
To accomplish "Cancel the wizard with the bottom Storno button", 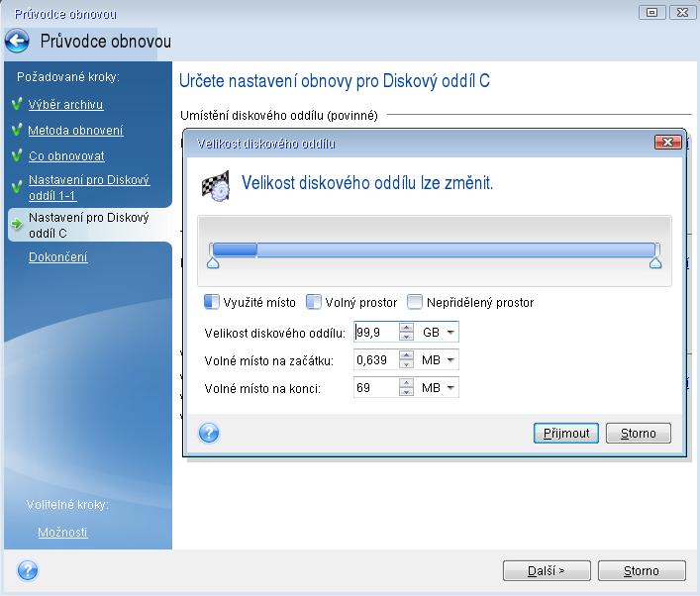I will [x=642, y=570].
